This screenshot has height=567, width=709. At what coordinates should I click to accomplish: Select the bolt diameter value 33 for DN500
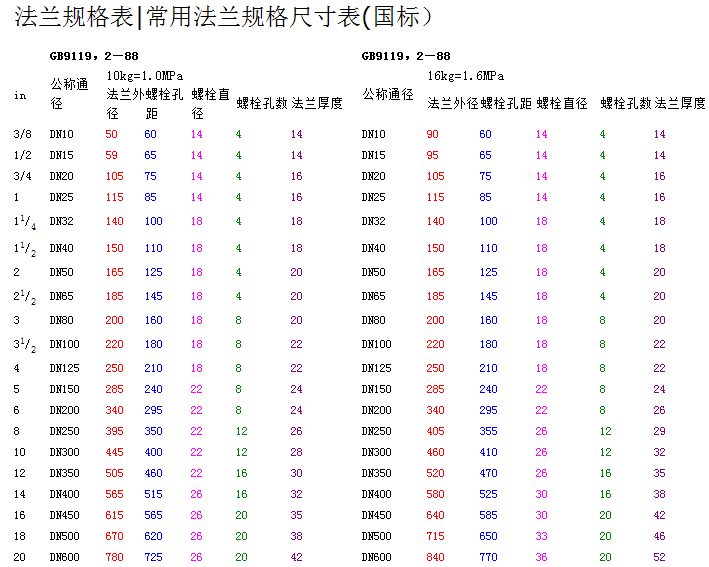point(541,536)
